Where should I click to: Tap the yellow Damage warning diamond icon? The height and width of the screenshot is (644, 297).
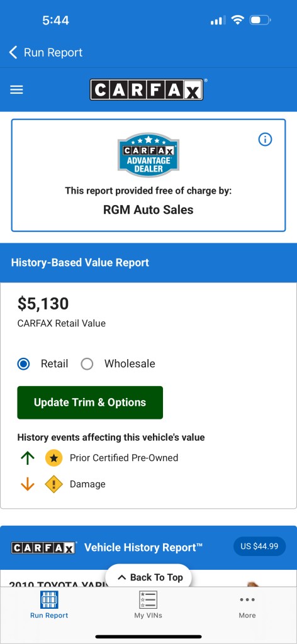[x=54, y=484]
